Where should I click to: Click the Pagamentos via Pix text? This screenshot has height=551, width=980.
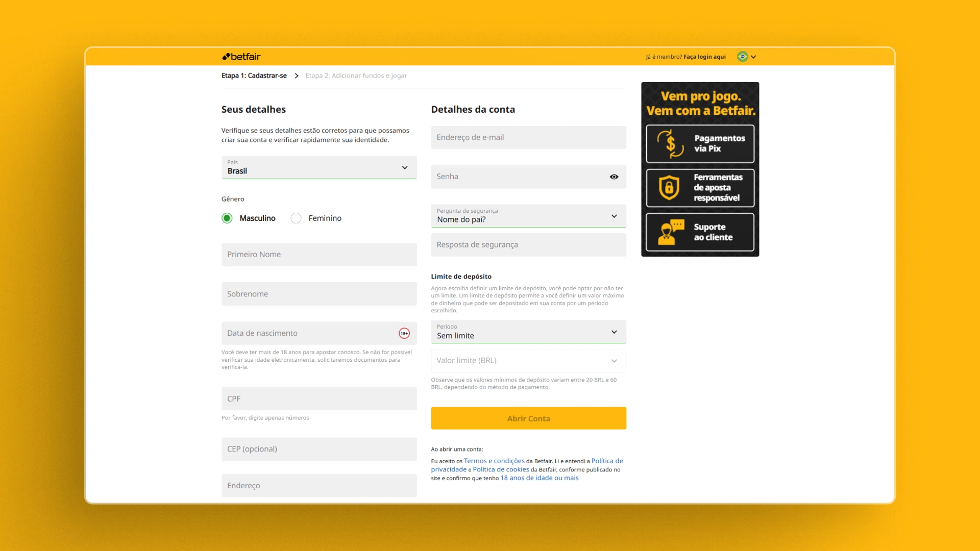pos(719,143)
